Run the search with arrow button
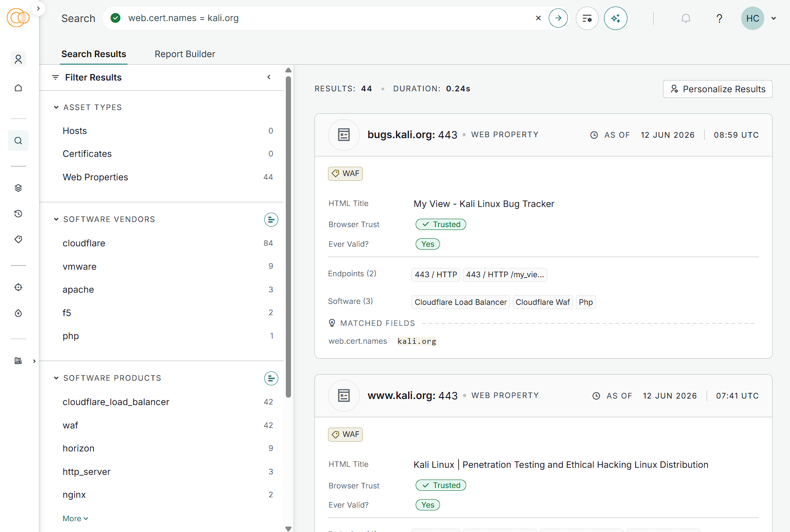This screenshot has width=790, height=532. click(x=558, y=18)
